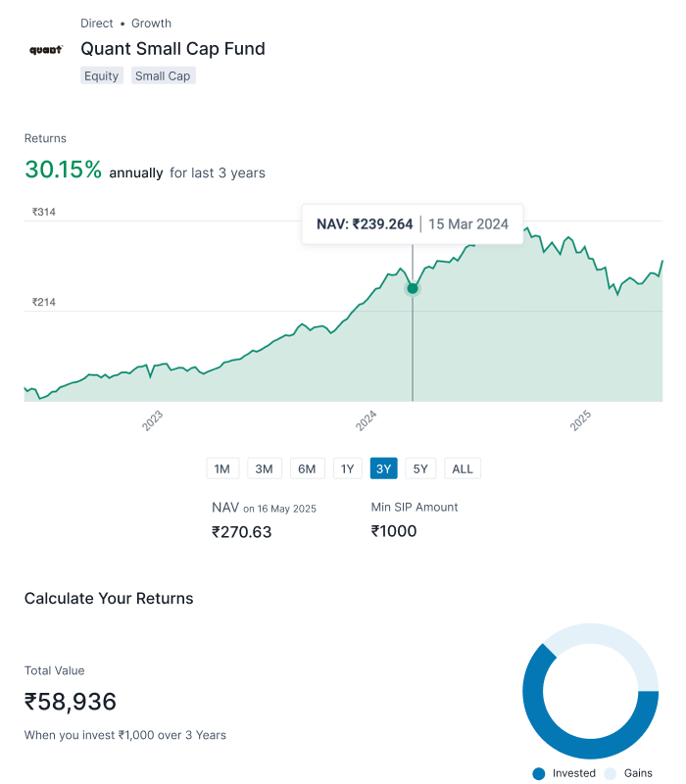Switch chart to 6M range
The image size is (686, 784).
(x=307, y=468)
